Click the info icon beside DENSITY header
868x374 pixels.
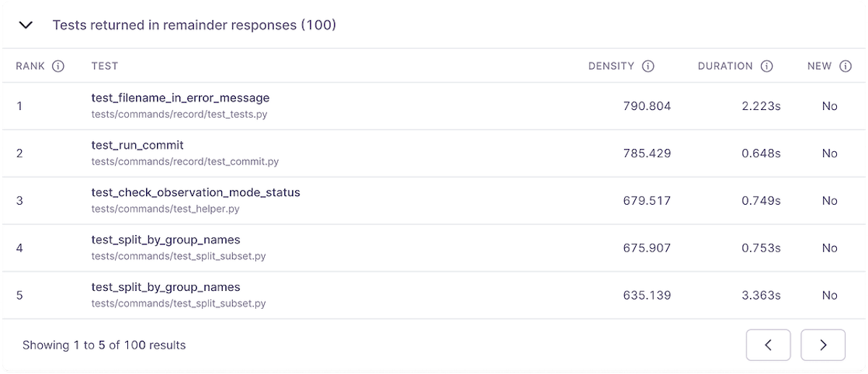click(648, 66)
